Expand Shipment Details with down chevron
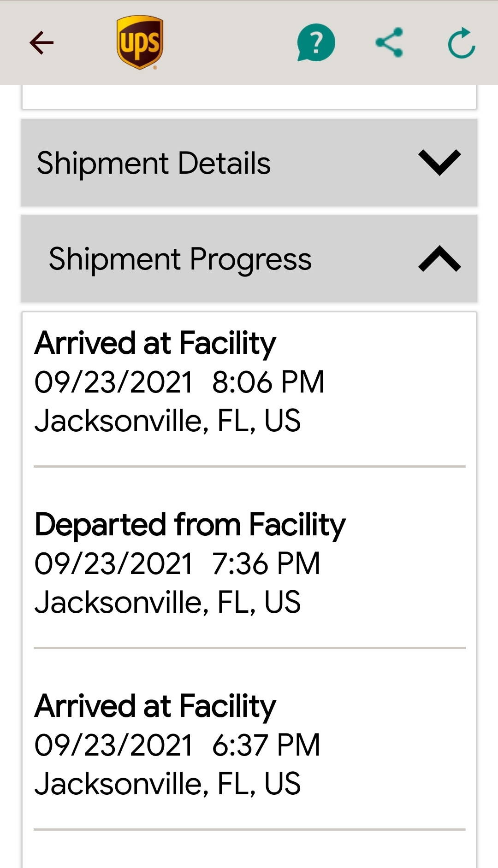 tap(439, 162)
